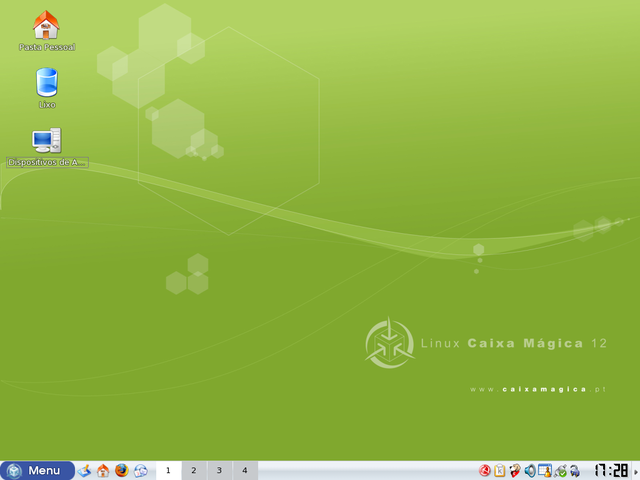Click the dog tray icon
640x480 pixels.
coord(515,471)
